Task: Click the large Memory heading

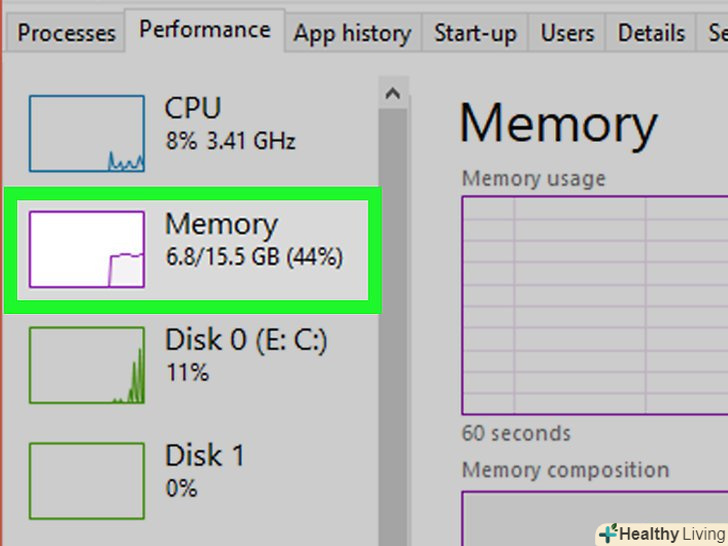Action: [558, 125]
